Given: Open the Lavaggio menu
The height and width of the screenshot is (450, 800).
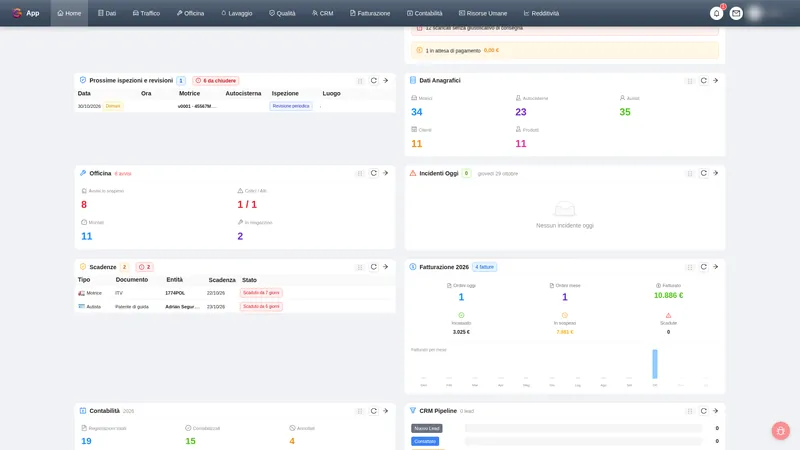Looking at the screenshot, I should [237, 13].
